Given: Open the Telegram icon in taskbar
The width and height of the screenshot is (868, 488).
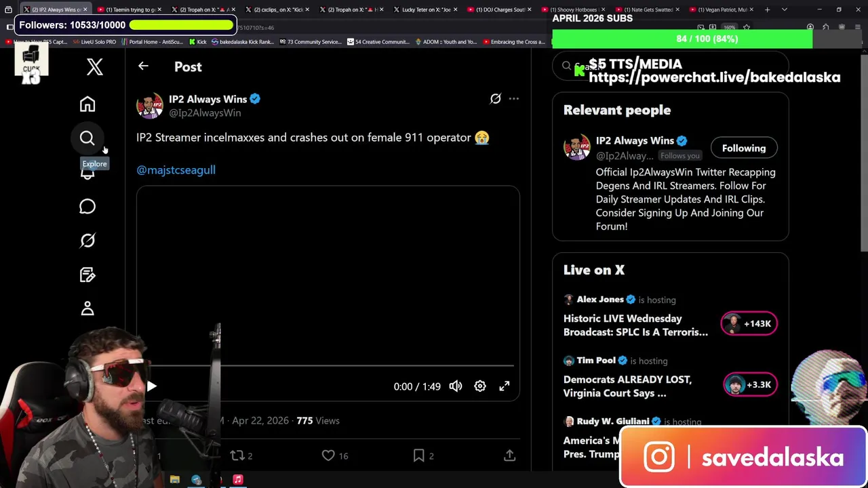Looking at the screenshot, I should (x=196, y=480).
